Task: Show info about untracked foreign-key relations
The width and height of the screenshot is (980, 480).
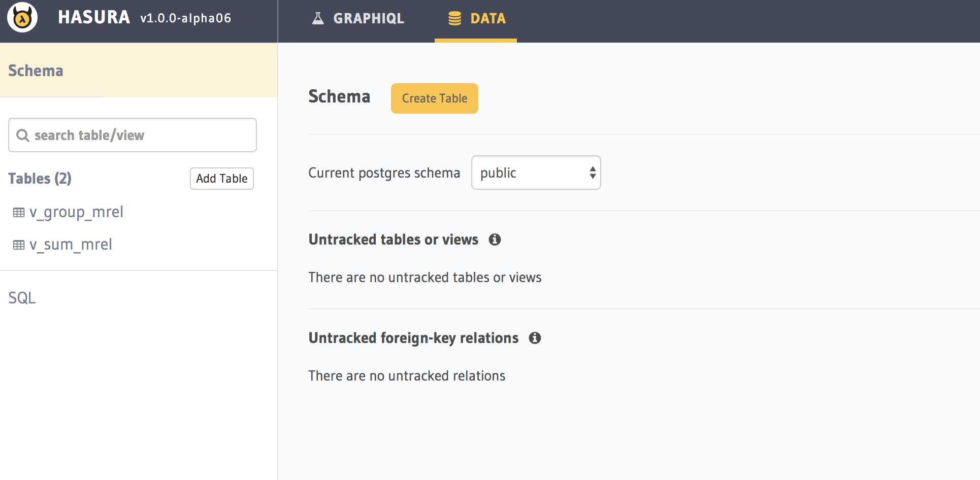Action: coord(535,338)
